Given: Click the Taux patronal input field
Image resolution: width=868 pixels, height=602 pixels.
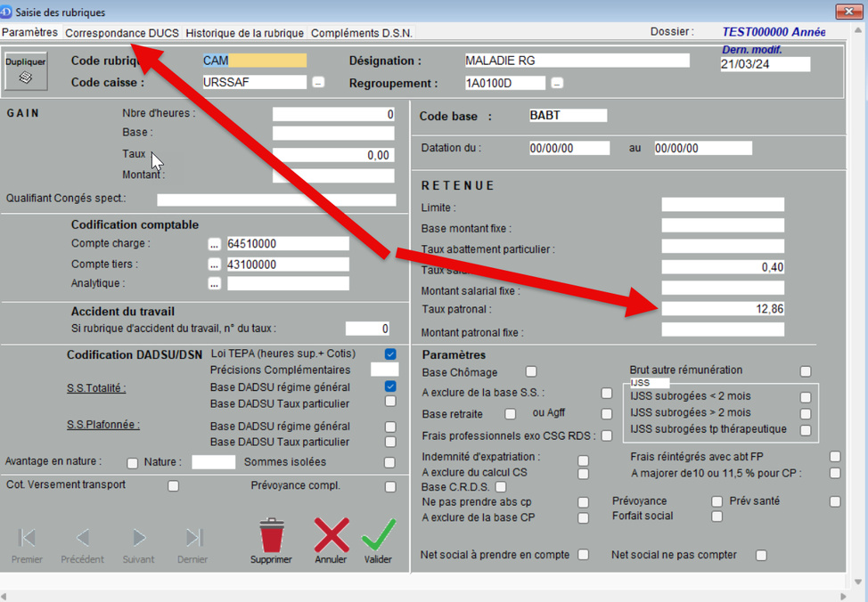Looking at the screenshot, I should (723, 309).
